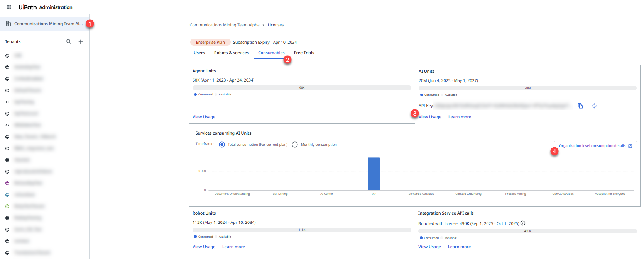View Usage for Robot Units
The image size is (644, 259).
(x=204, y=247)
